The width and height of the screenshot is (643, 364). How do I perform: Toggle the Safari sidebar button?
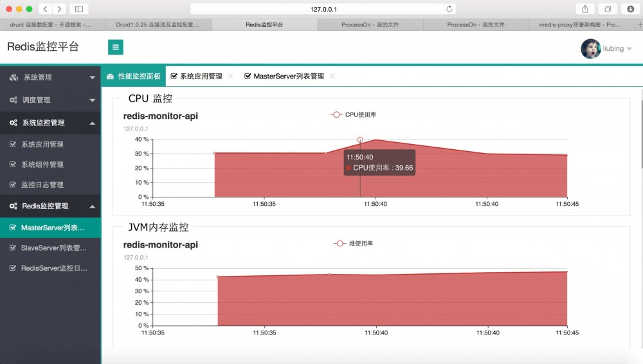coord(79,9)
